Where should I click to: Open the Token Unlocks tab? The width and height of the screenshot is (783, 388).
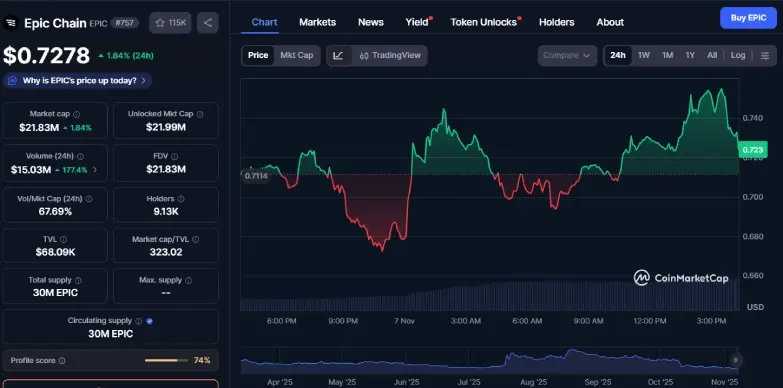pyautogui.click(x=483, y=22)
